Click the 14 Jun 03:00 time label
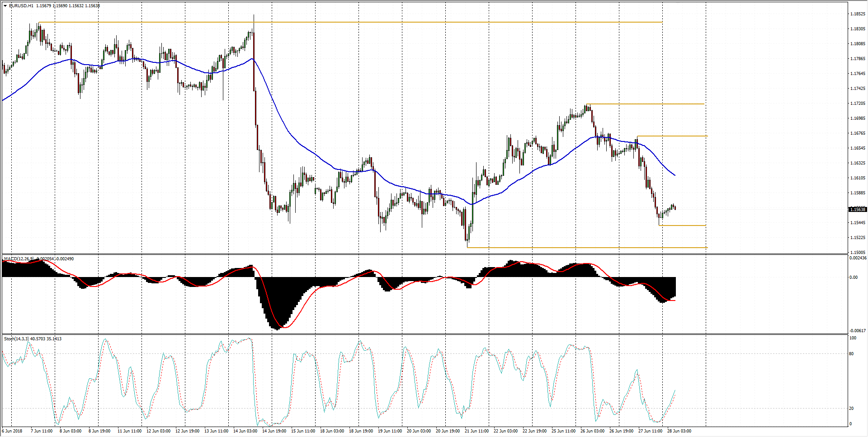 coord(245,431)
